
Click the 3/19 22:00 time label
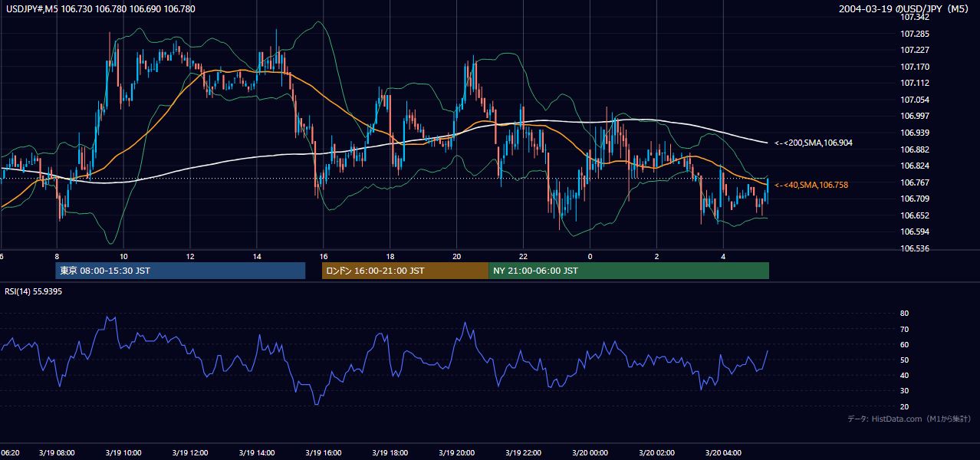[524, 453]
